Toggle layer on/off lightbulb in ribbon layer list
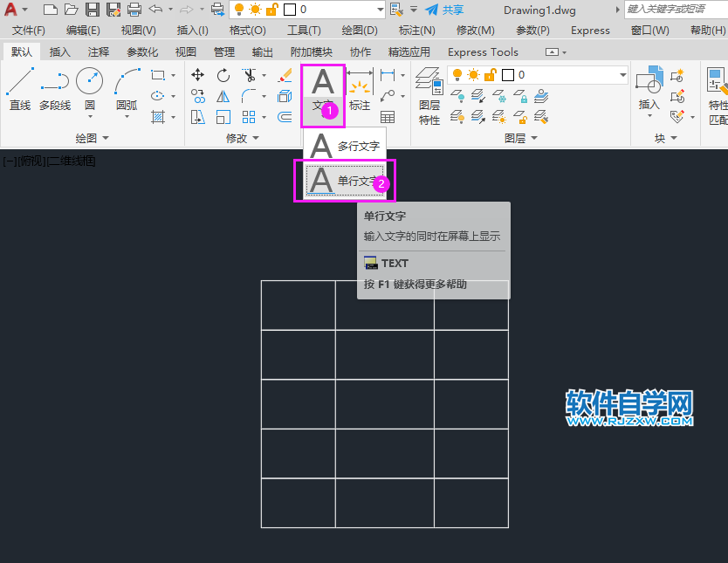Image resolution: width=728 pixels, height=563 pixels. coord(457,75)
